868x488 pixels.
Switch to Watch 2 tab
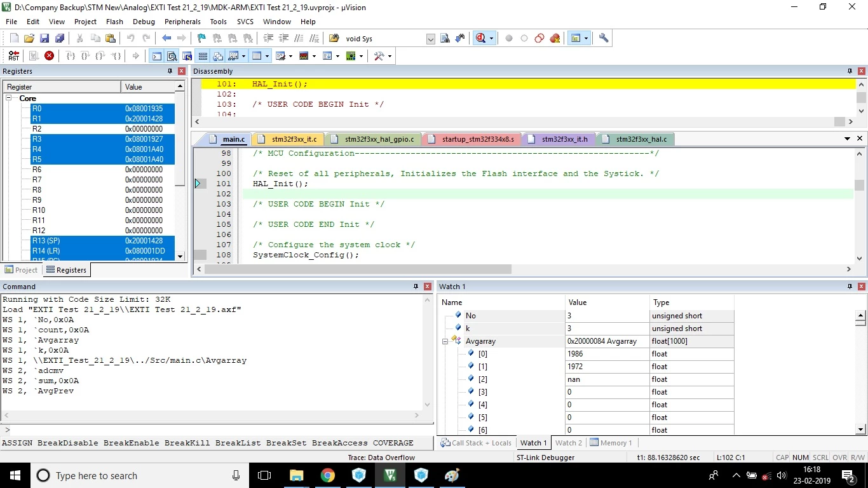pyautogui.click(x=568, y=443)
